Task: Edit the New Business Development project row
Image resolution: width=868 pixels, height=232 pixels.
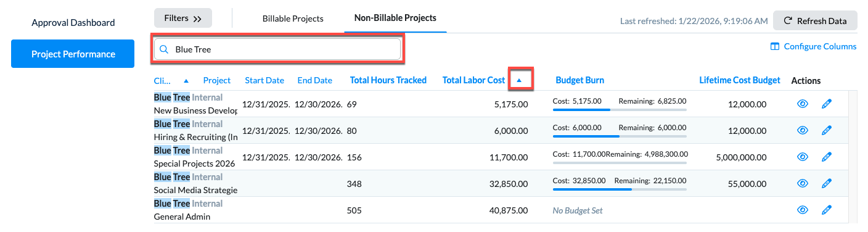Action: coord(827,104)
